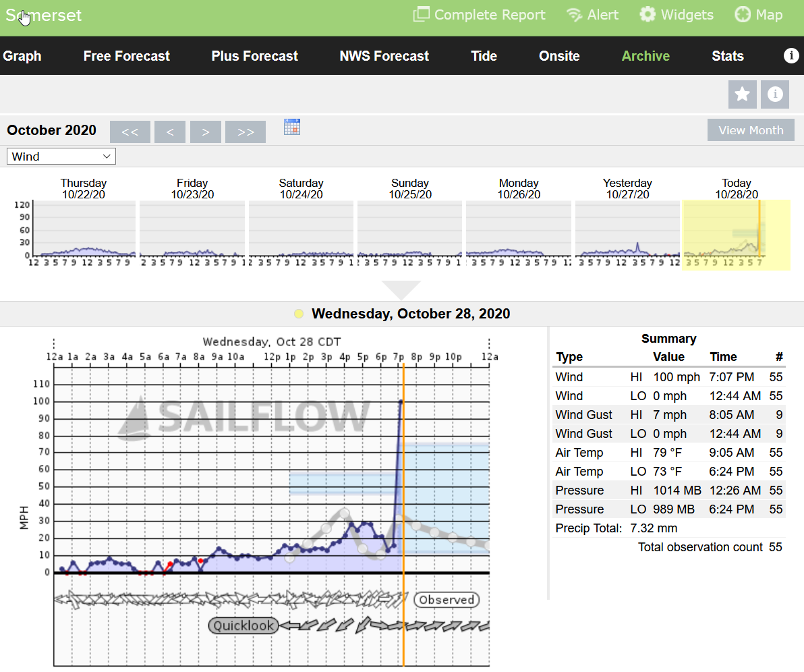This screenshot has height=672, width=804.
Task: Click the View Month button
Action: pyautogui.click(x=751, y=130)
